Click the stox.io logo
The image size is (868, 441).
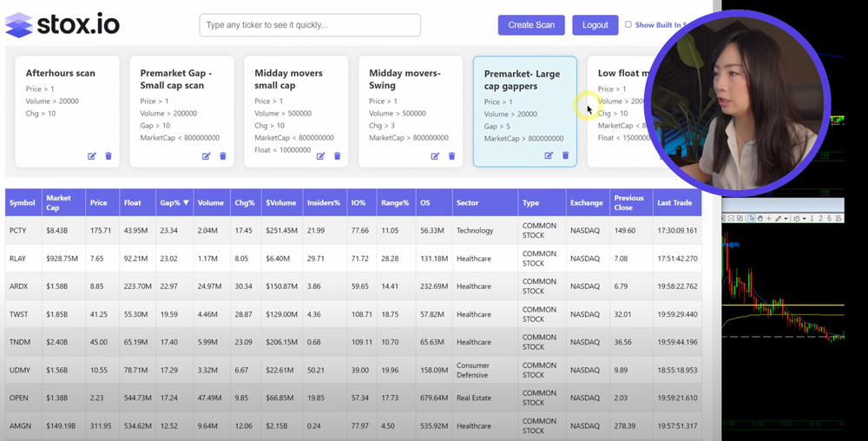click(x=62, y=25)
